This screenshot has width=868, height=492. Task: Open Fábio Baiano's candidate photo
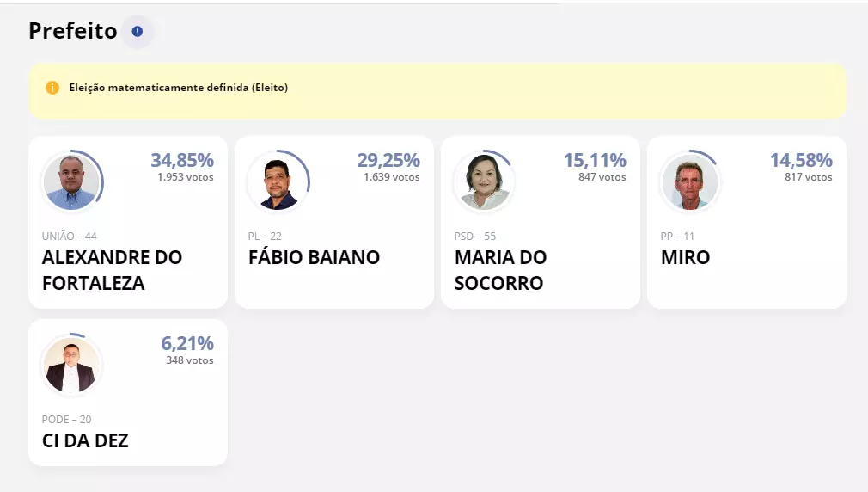pos(278,181)
